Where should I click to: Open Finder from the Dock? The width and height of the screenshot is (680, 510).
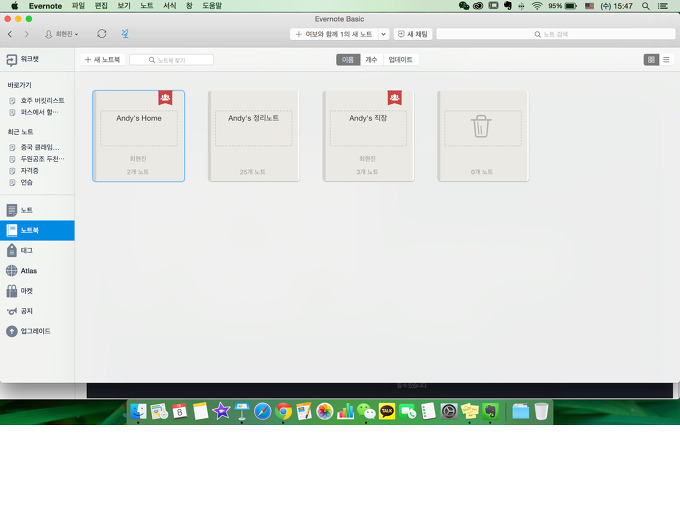tap(138, 411)
